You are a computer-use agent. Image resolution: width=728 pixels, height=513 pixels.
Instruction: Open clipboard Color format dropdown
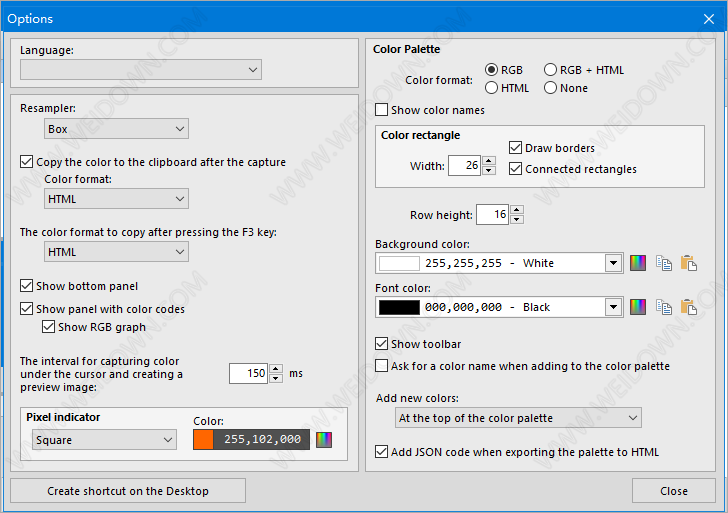[x=116, y=199]
